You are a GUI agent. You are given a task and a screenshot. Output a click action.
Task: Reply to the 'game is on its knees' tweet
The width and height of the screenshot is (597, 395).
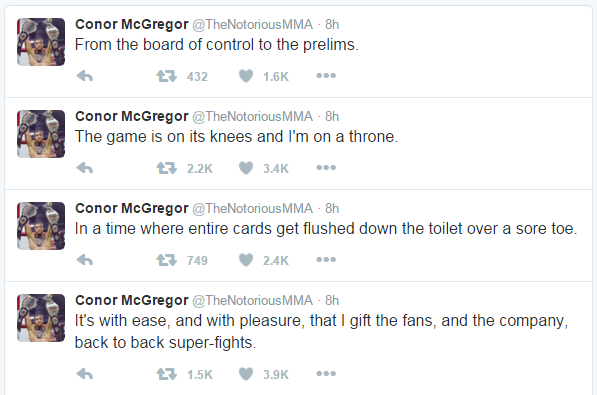point(85,168)
